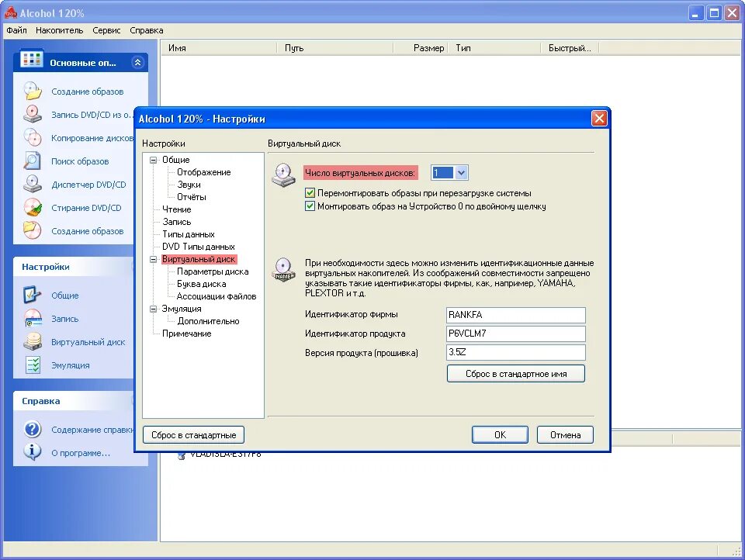Click the Запись settings icon in sidebar
The width and height of the screenshot is (745, 560).
point(33,318)
